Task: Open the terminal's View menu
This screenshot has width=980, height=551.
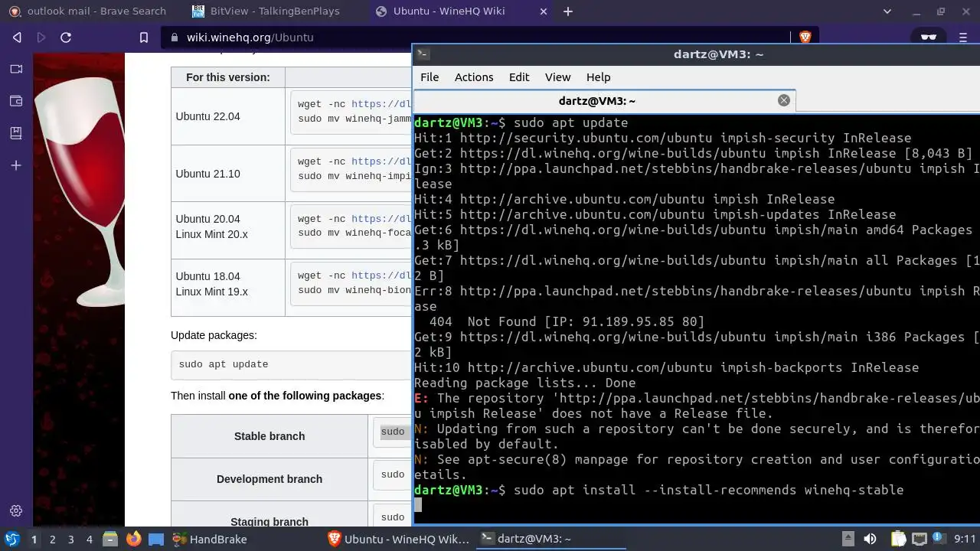Action: (x=557, y=77)
